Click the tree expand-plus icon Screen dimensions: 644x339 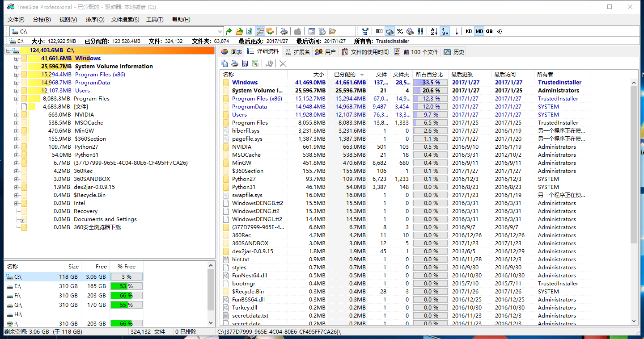point(365,31)
